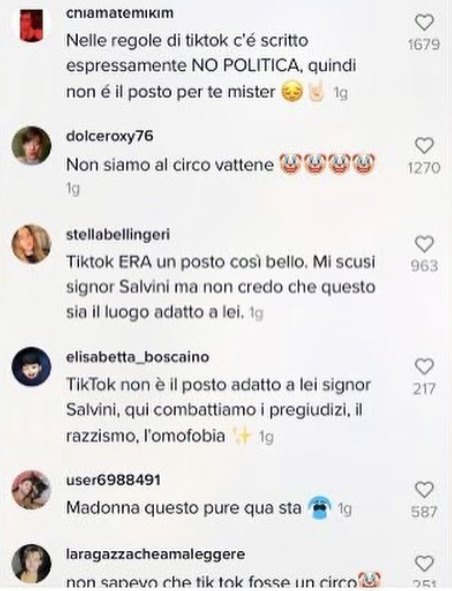Tap the 'Nelle regole di tiktok' comment text
The height and width of the screenshot is (591, 452).
click(x=211, y=66)
